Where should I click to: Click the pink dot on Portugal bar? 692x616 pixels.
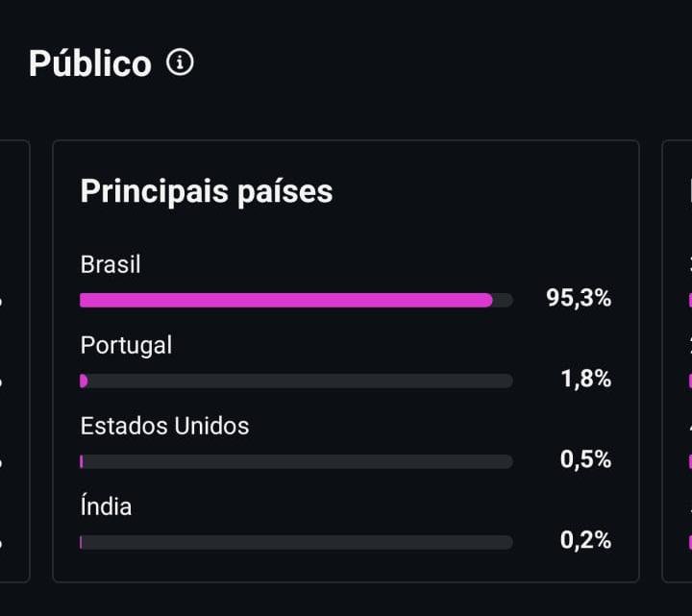[x=84, y=381]
